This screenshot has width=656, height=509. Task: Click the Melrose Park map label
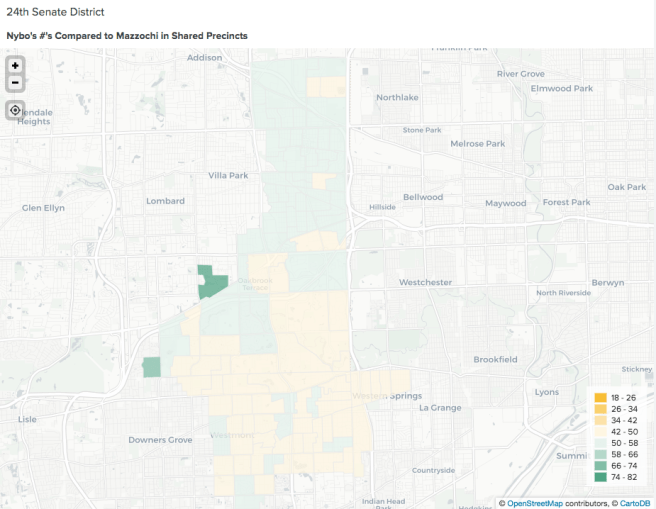tap(478, 144)
